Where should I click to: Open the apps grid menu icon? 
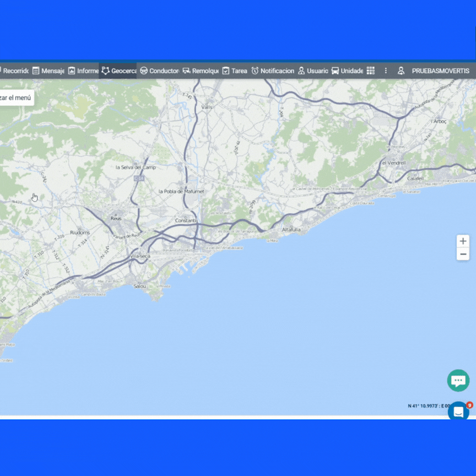tap(371, 71)
